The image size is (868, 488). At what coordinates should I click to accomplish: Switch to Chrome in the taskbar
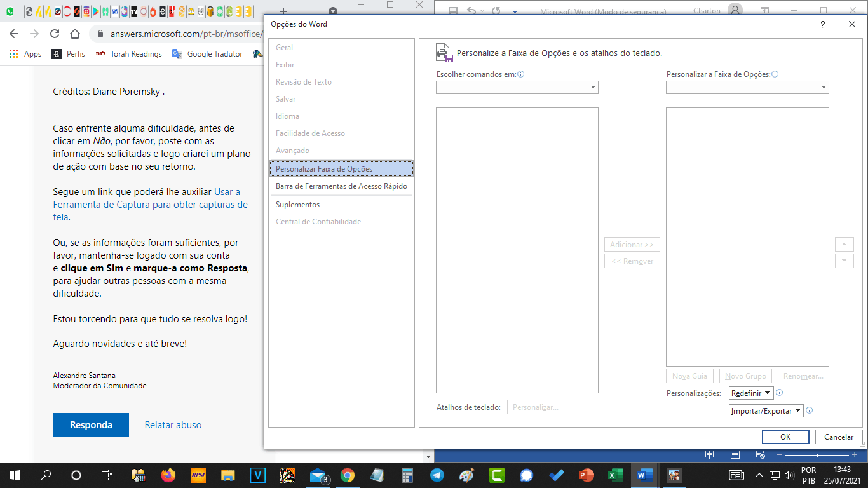[347, 475]
